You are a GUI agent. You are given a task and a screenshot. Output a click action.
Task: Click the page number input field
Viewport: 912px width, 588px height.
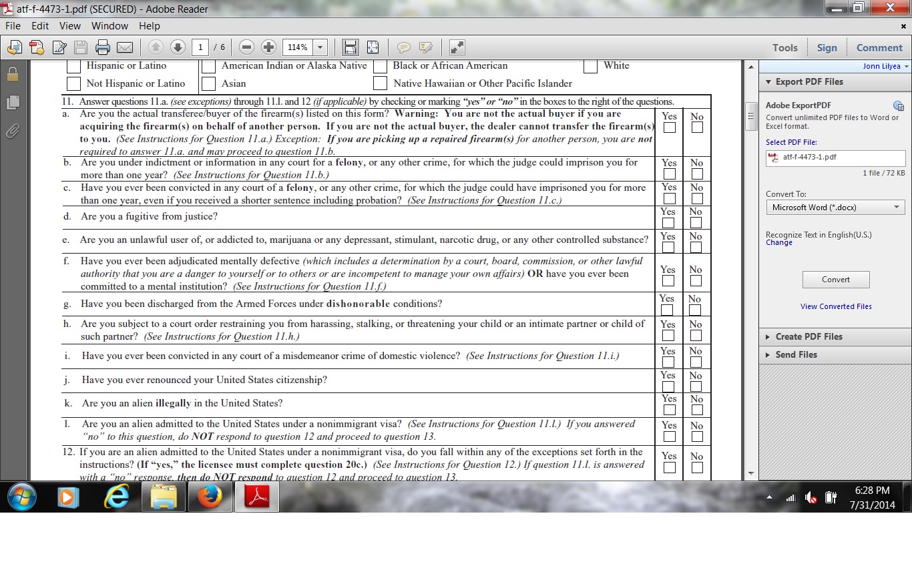(x=200, y=47)
